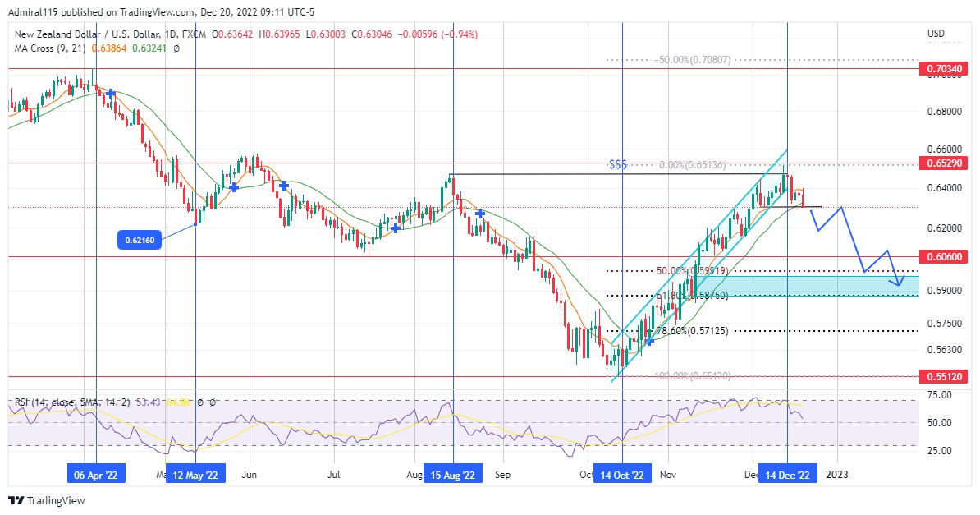Click the TradingView logo at the bottom

pos(47,500)
